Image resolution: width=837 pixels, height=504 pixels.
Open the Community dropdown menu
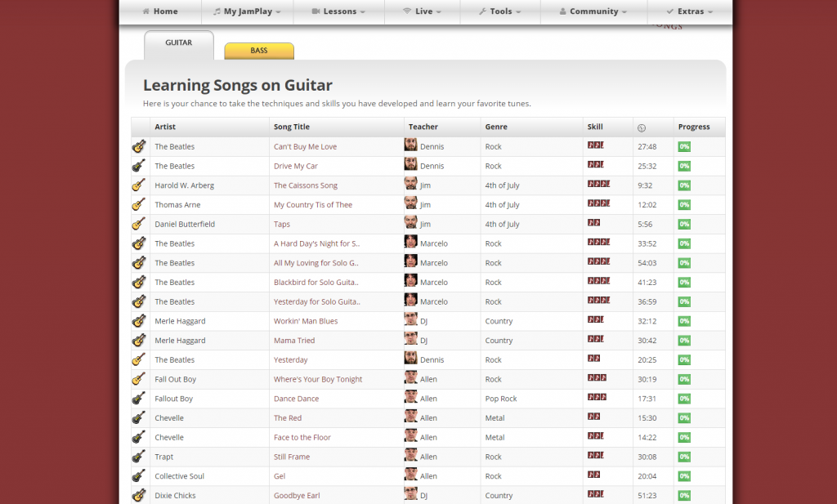point(593,11)
